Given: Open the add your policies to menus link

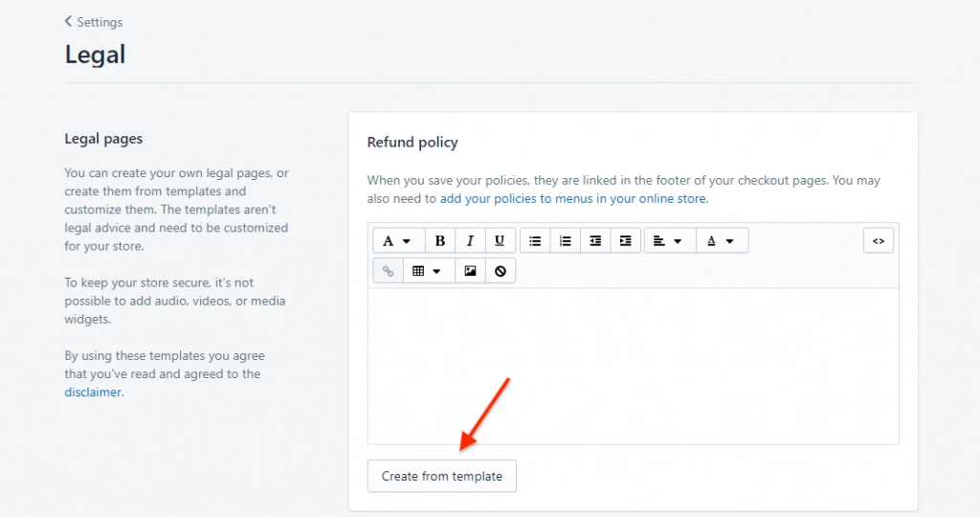Looking at the screenshot, I should (x=574, y=199).
